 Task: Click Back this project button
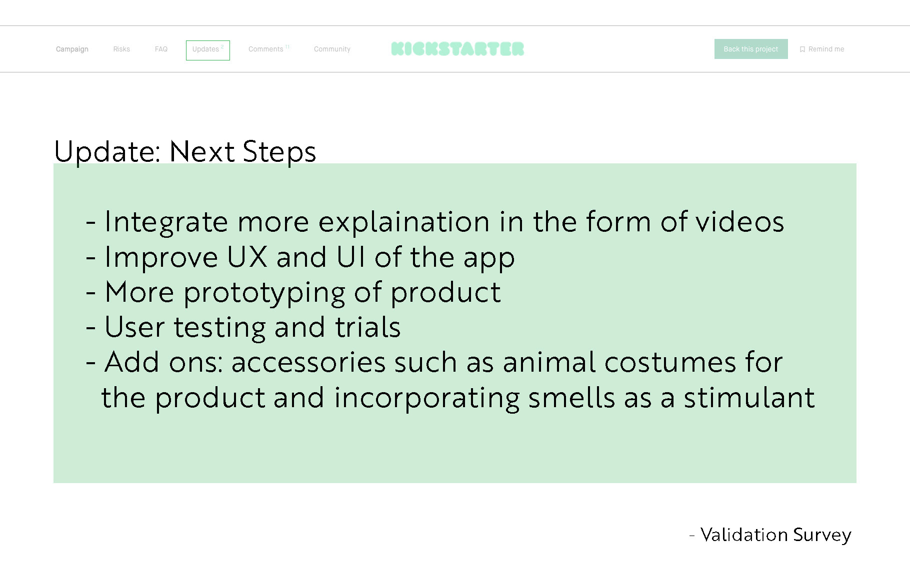click(751, 49)
